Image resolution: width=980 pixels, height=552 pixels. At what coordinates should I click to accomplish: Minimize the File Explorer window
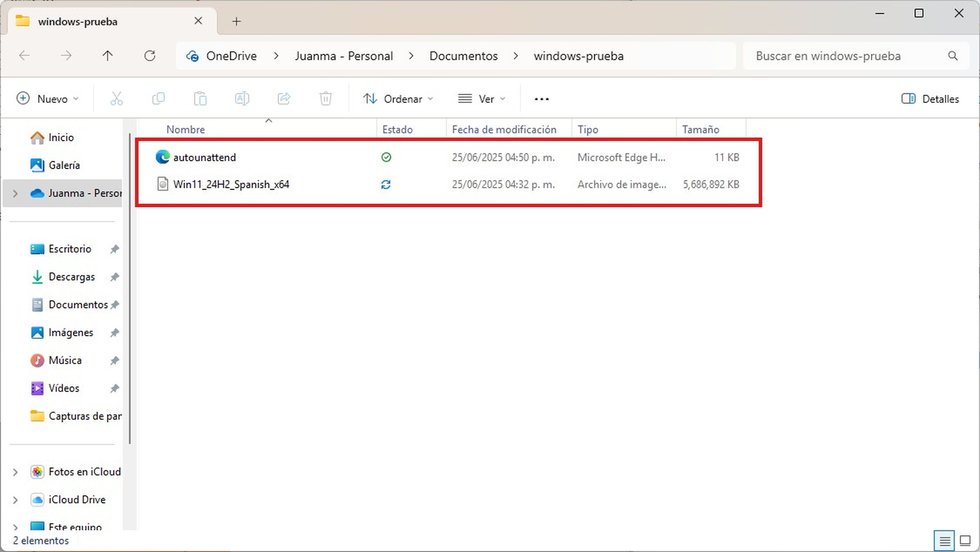point(879,13)
